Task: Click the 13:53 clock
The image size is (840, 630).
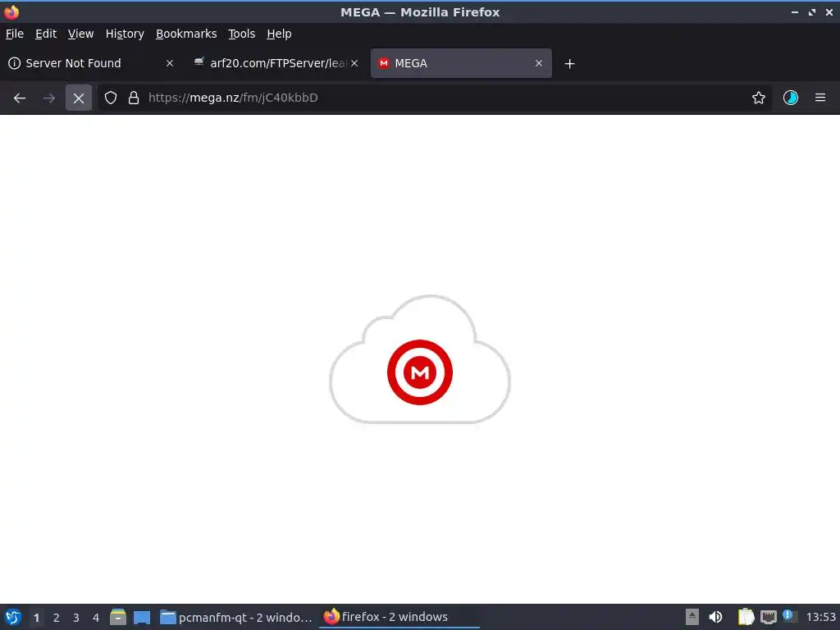Action: pos(820,617)
